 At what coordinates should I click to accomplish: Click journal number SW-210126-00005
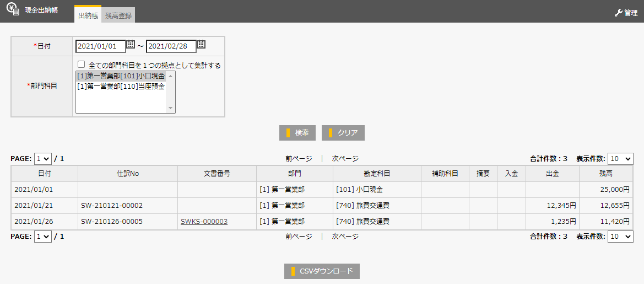112,222
